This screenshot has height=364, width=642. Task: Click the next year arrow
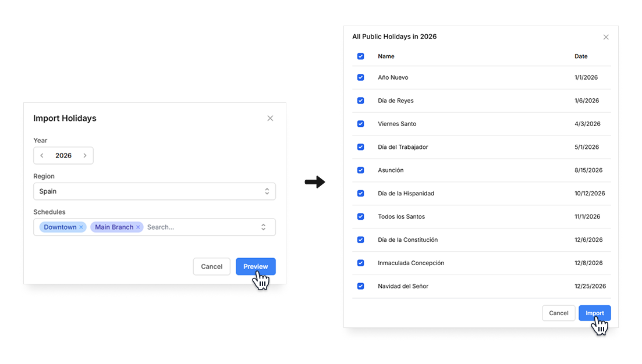click(85, 155)
